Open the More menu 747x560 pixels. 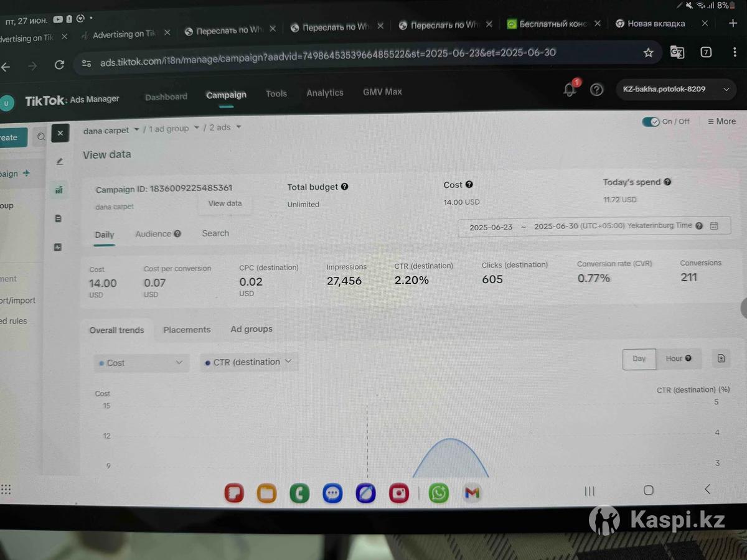point(721,121)
